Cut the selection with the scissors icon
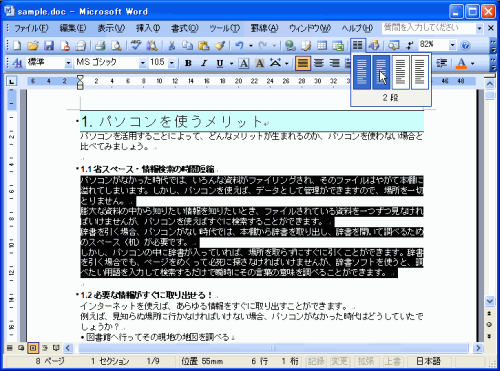The height and width of the screenshot is (371, 500). click(x=172, y=45)
